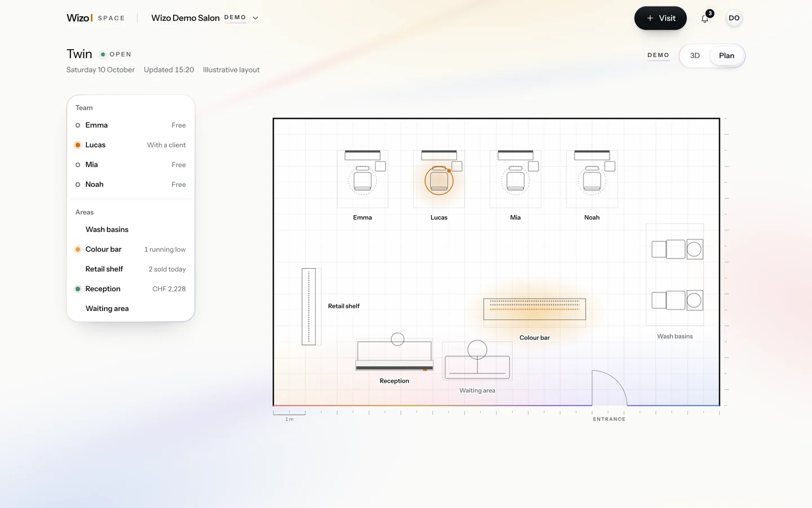The width and height of the screenshot is (812, 508).
Task: Click the lower wash basin unit
Action: [x=677, y=300]
